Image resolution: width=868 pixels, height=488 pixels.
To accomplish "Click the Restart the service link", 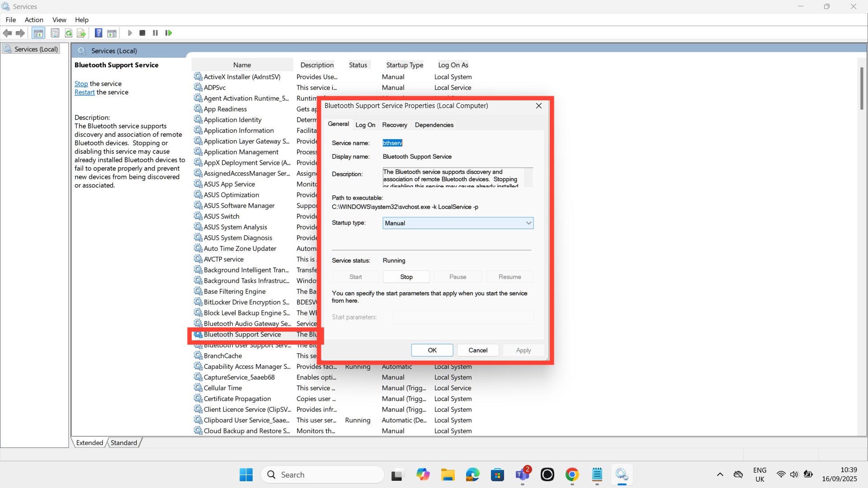I will (x=85, y=92).
